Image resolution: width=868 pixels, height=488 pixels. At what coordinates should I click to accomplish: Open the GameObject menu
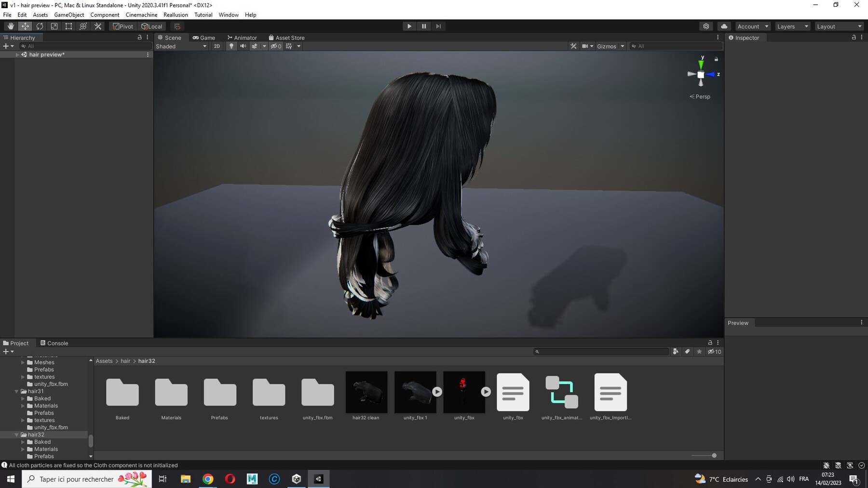coord(69,15)
